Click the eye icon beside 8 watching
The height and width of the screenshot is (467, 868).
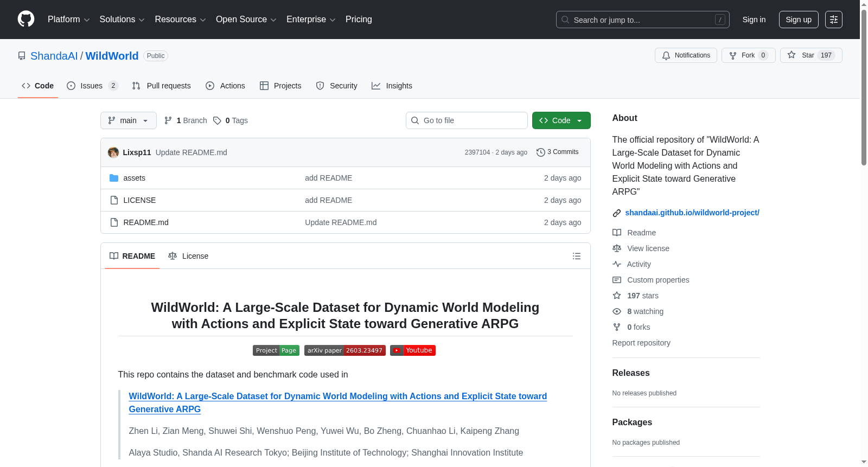click(617, 311)
